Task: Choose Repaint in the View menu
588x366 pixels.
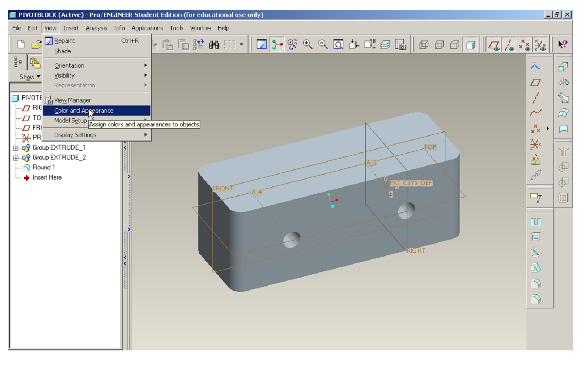Action: (x=97, y=41)
